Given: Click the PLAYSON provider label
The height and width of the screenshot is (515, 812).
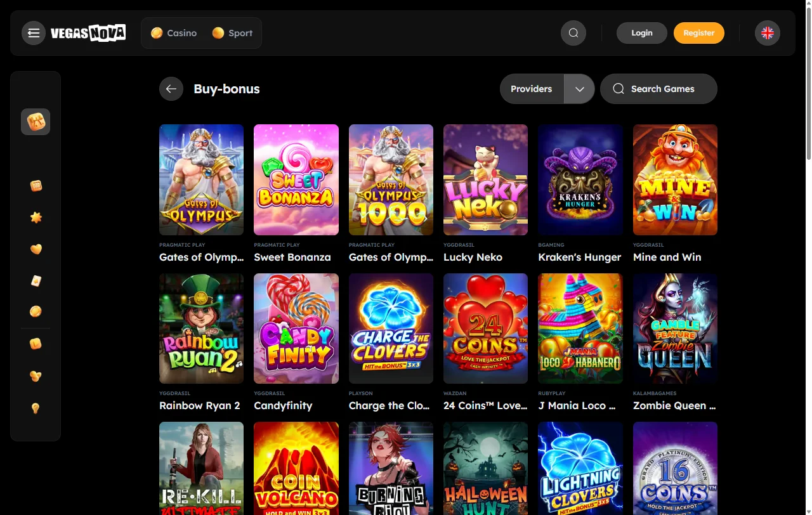Looking at the screenshot, I should [361, 393].
